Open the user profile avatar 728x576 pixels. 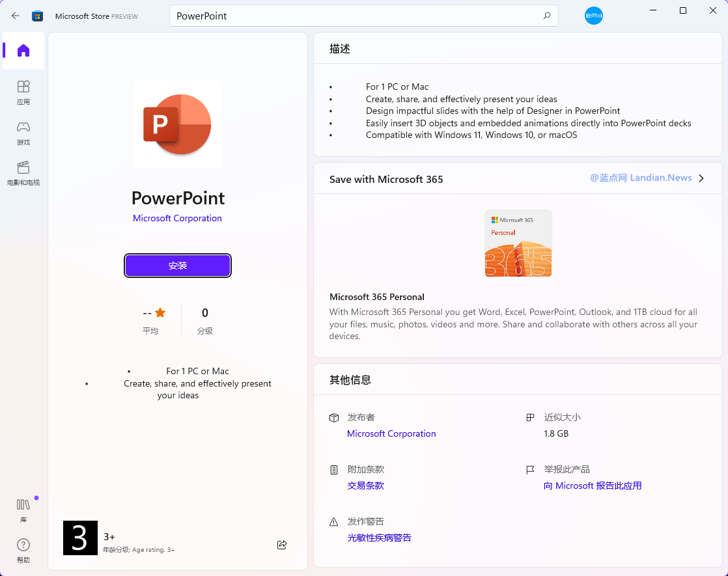(593, 16)
